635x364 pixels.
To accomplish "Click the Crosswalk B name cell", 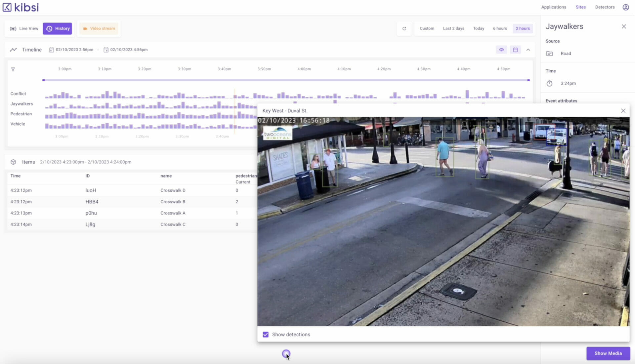I will click(173, 202).
